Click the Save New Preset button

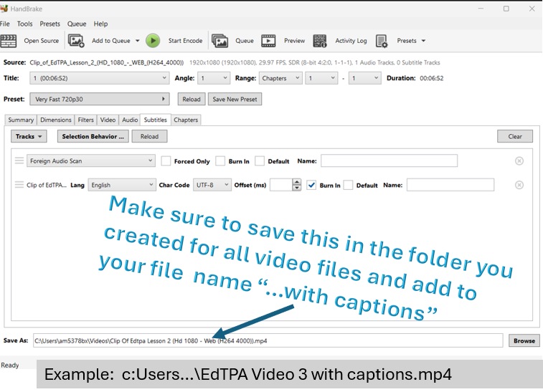click(x=235, y=99)
